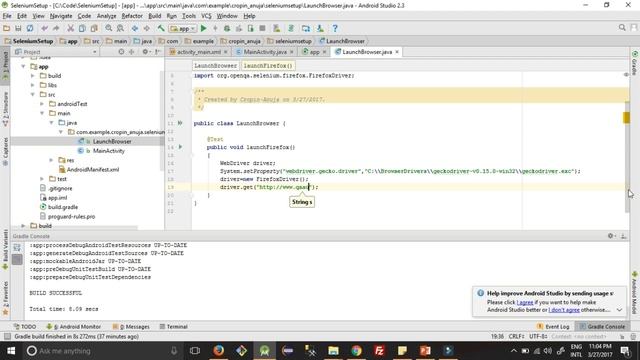Screen dimensions: 640x360
Task: Click the editor's vertical scrollbar
Action: tap(627, 157)
